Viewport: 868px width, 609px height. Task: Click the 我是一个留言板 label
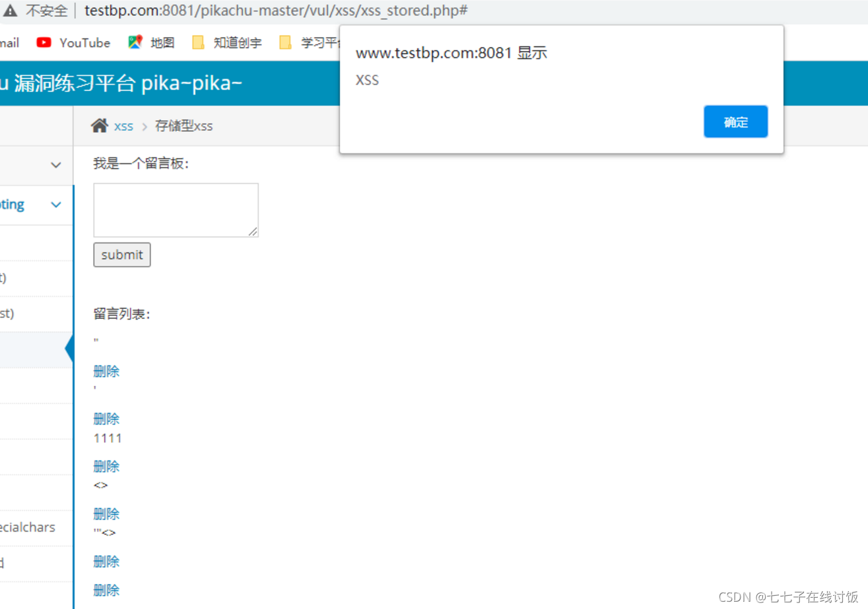(141, 163)
